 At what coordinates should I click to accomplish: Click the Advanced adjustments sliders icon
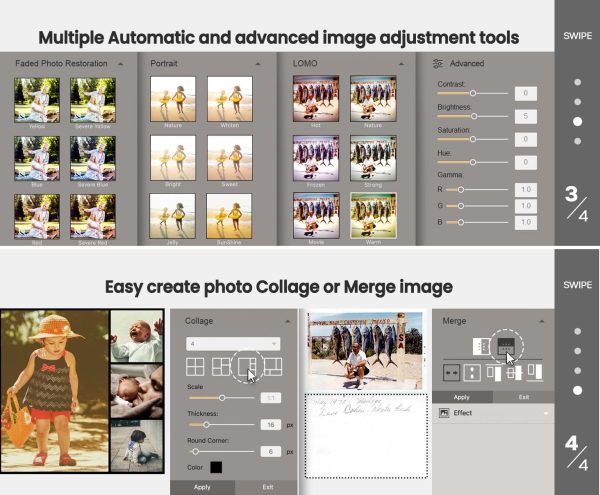tap(438, 63)
